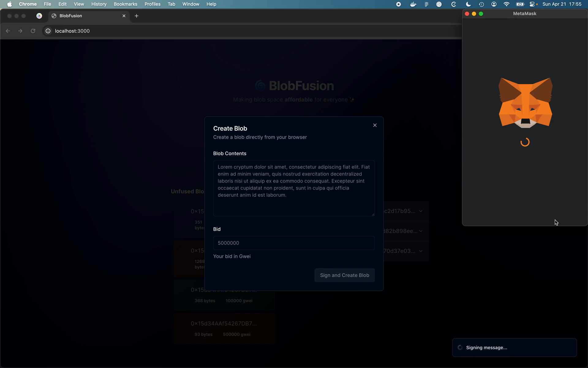The height and width of the screenshot is (368, 588).
Task: Close the Create Blob dialog
Action: point(375,125)
